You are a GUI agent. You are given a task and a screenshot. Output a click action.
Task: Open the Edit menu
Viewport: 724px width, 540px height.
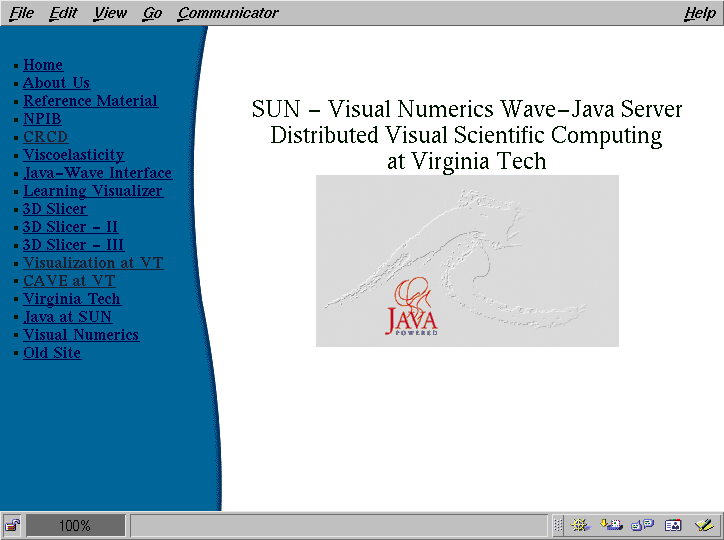click(63, 13)
